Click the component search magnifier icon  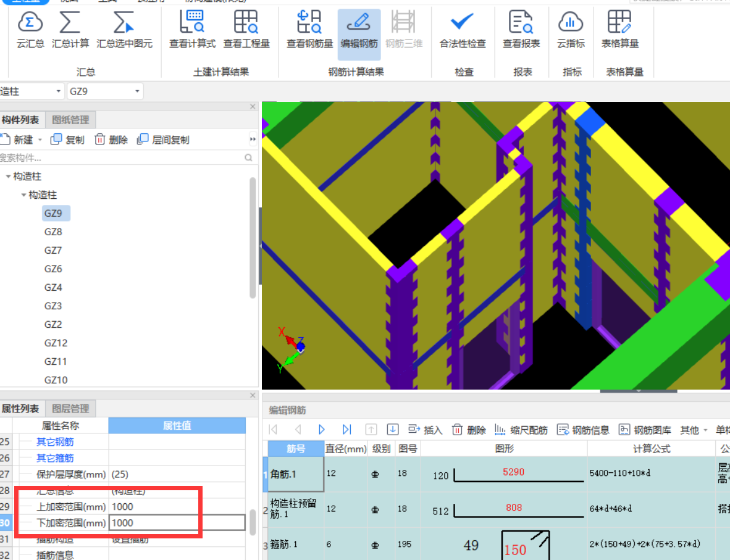249,158
